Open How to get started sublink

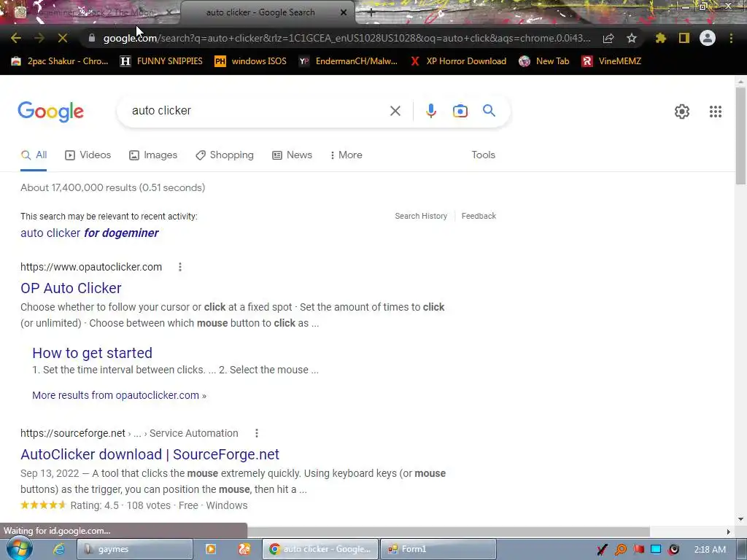pos(93,353)
